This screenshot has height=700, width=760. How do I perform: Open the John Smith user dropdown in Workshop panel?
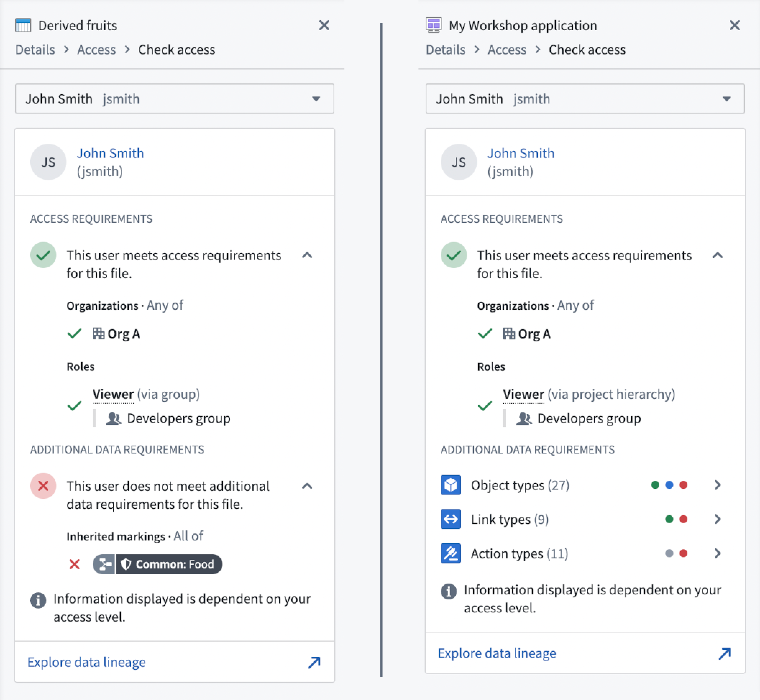click(585, 98)
